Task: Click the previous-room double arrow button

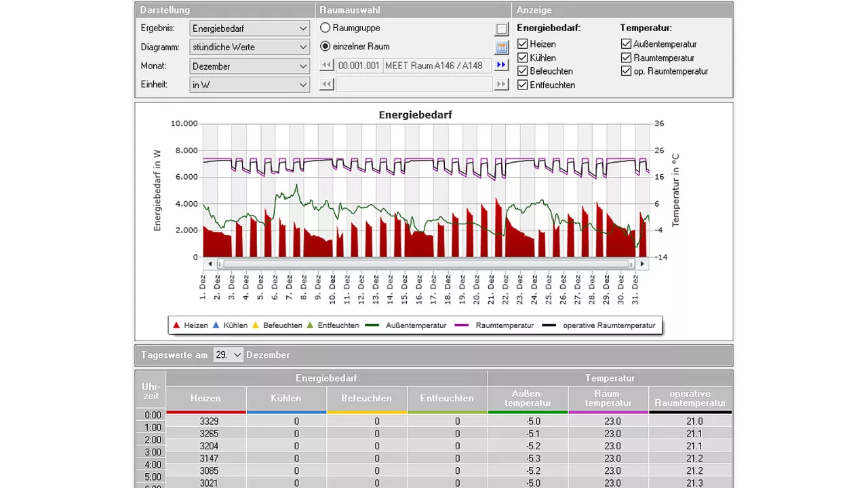Action: click(x=327, y=66)
